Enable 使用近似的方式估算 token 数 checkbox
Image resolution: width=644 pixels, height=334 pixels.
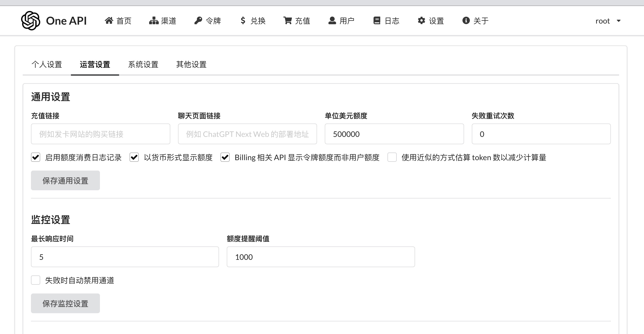coord(392,157)
